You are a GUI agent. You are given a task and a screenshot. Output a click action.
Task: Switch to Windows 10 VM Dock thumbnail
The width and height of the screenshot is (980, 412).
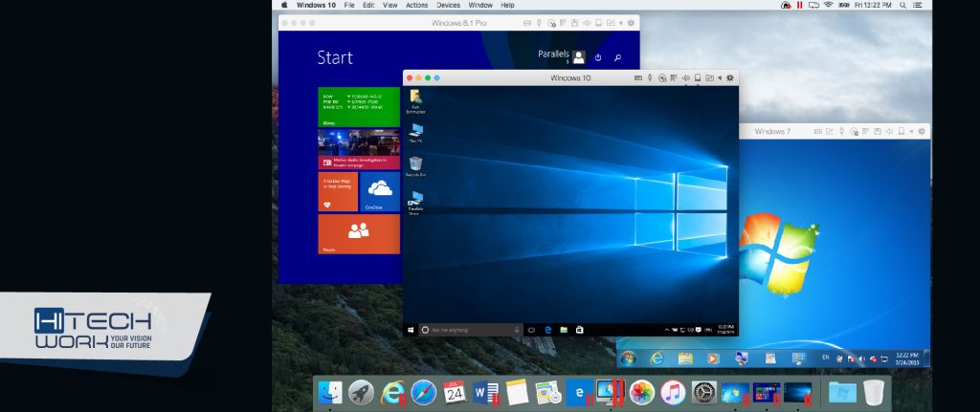click(x=797, y=392)
